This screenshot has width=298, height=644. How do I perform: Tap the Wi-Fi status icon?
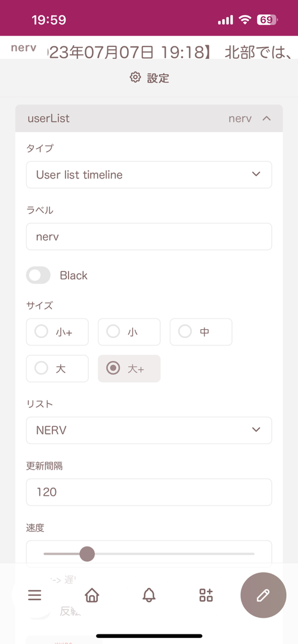click(246, 20)
